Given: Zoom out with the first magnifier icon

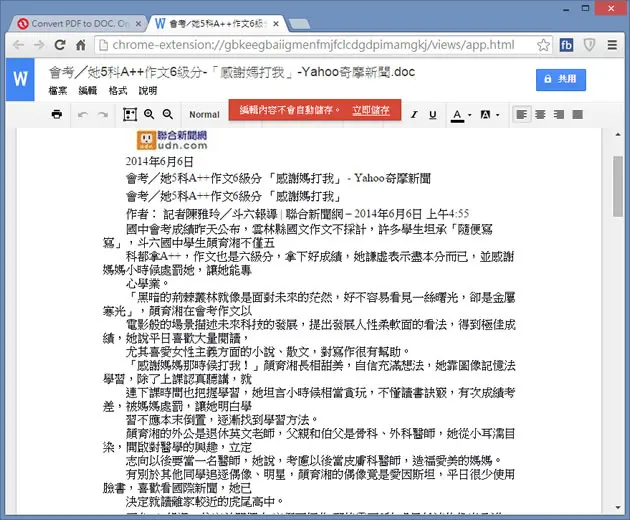Looking at the screenshot, I should coord(149,115).
